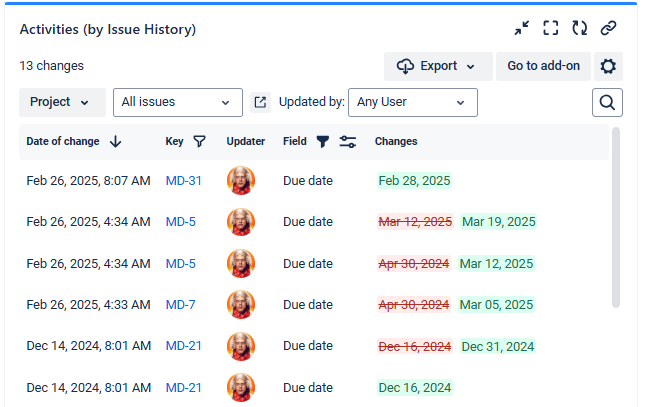Screen dimensions: 645x407
Task: Click updater avatar in MD-7 row
Action: [x=241, y=305]
